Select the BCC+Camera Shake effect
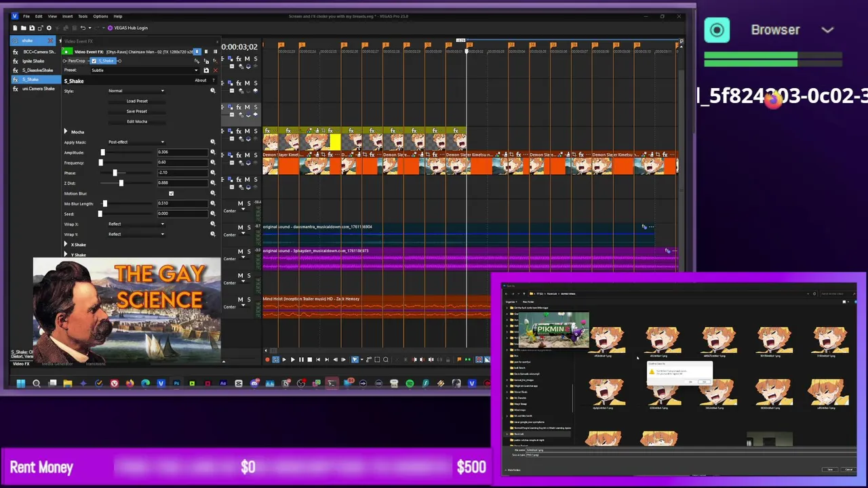Viewport: 868px width, 488px height. click(x=39, y=52)
